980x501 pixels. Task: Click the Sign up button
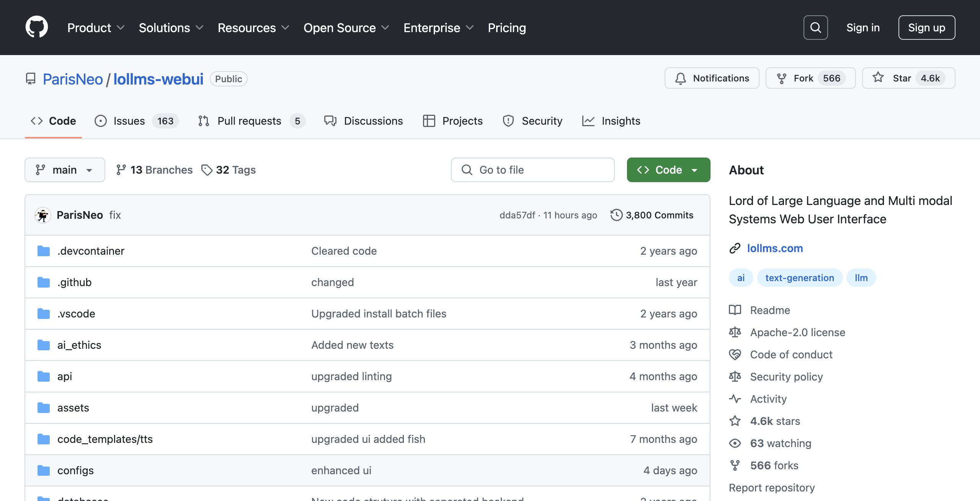(x=926, y=28)
